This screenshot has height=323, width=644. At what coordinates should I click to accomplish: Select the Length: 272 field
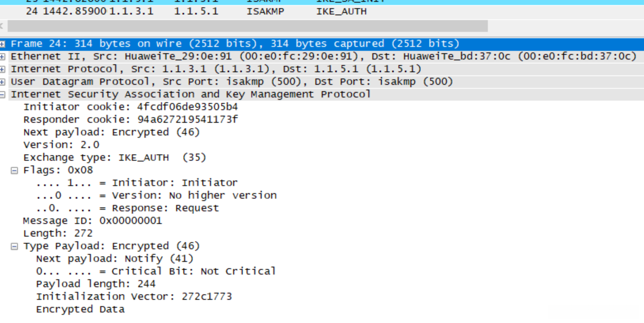coord(58,233)
